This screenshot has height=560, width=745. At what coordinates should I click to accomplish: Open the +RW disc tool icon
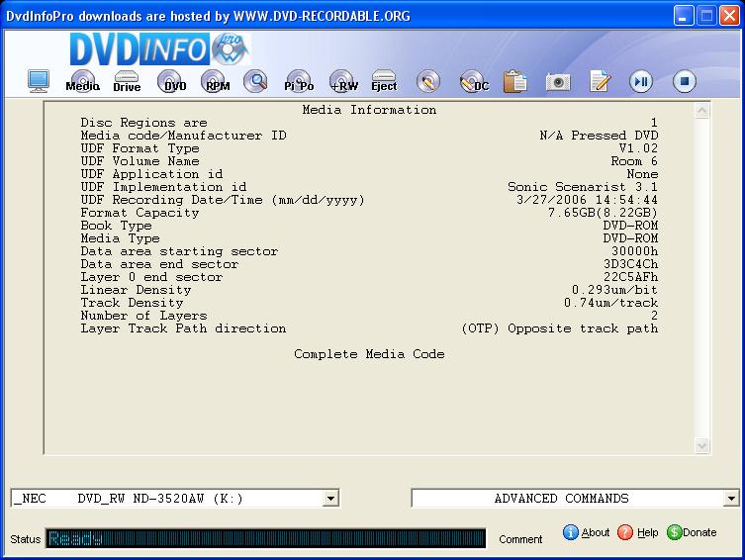pyautogui.click(x=343, y=81)
